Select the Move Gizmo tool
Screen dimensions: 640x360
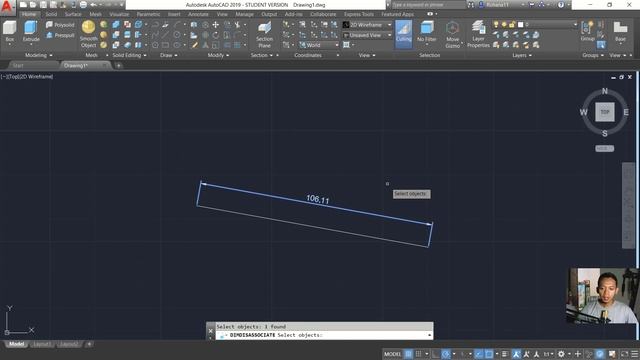(452, 34)
